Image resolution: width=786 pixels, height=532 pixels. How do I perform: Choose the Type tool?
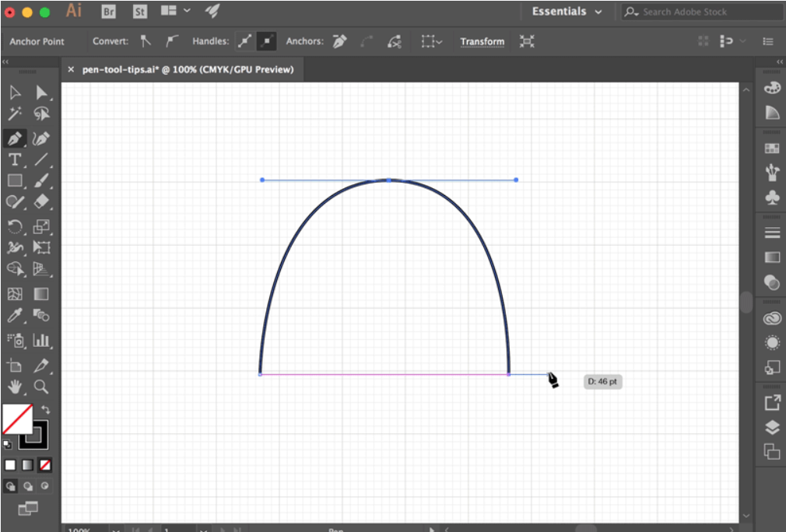pos(14,159)
